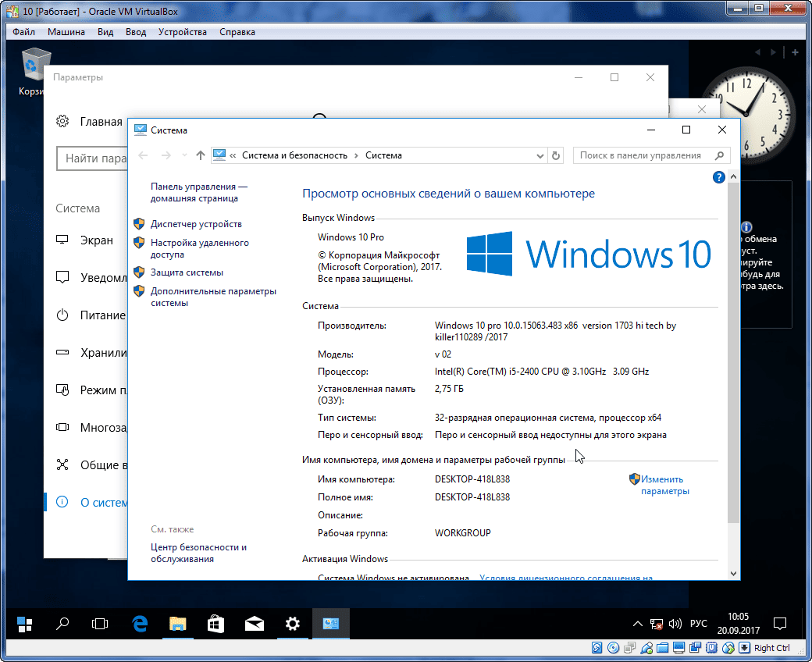Screen dimensions: 812x662
Task: Open Microsoft Store from taskbar
Action: pyautogui.click(x=216, y=625)
